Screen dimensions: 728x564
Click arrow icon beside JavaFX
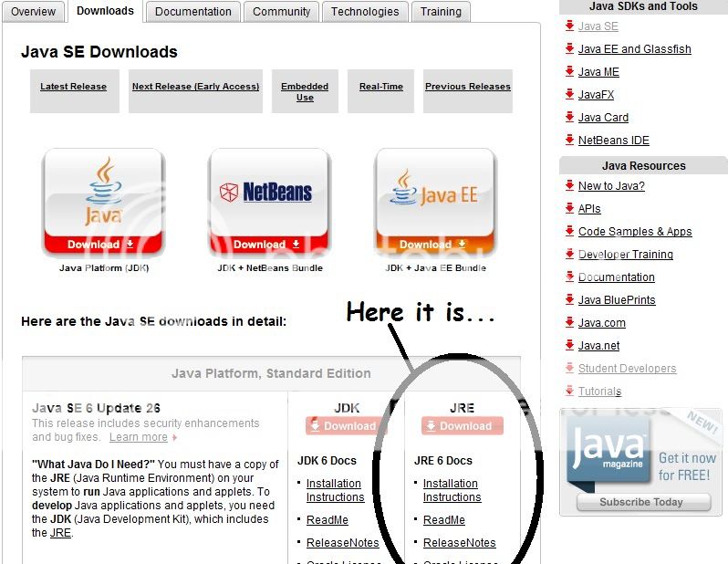(569, 94)
